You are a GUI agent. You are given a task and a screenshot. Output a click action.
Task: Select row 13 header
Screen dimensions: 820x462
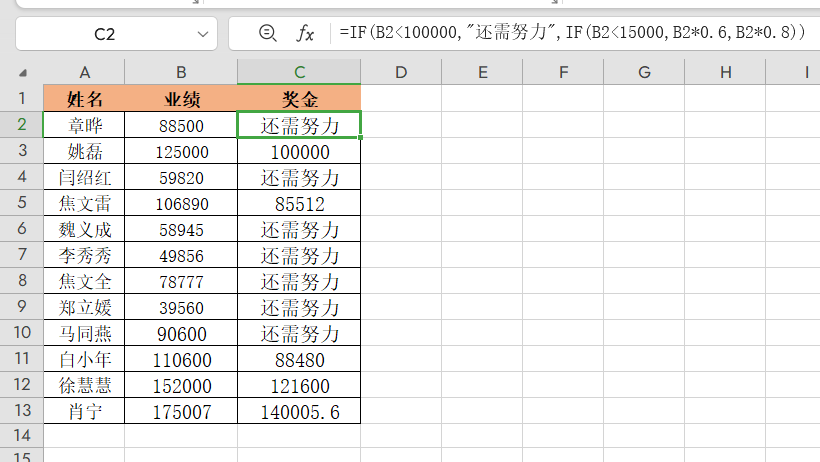21,410
